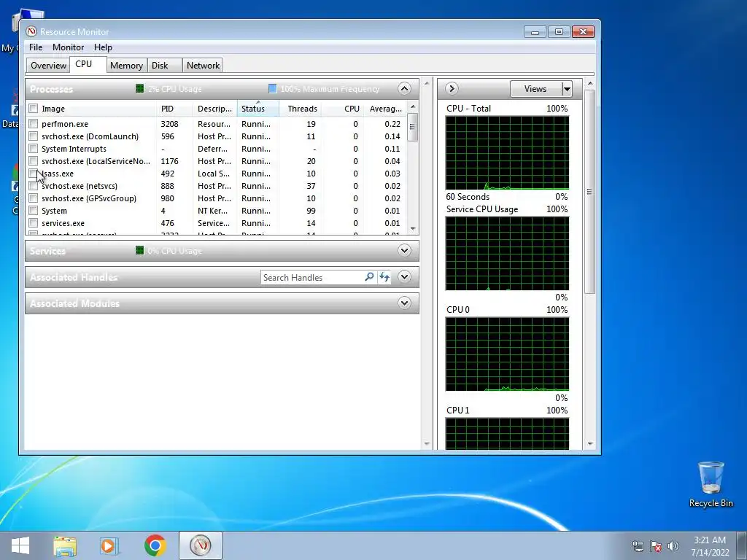Sort by the Description column header
The image size is (747, 560).
point(215,109)
